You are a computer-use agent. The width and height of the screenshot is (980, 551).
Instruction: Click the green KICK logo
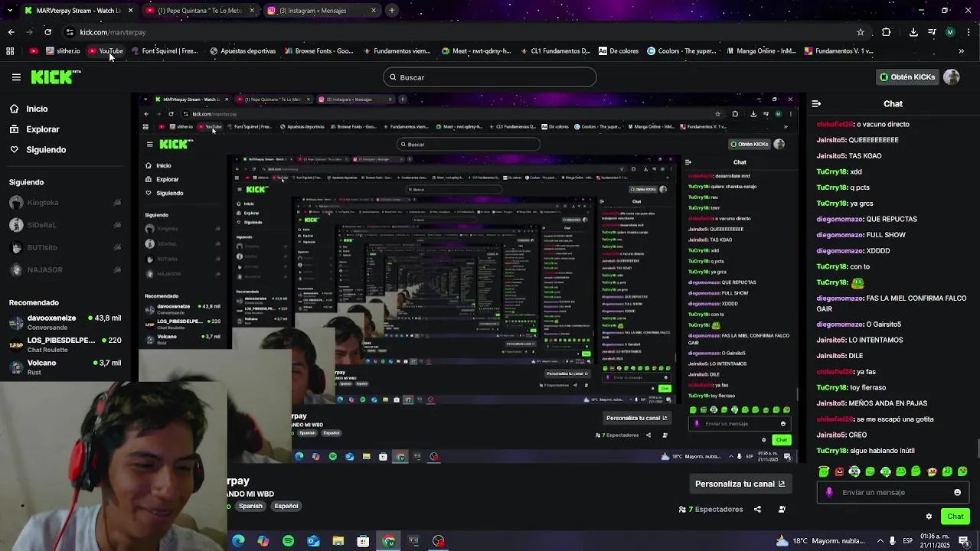click(55, 77)
